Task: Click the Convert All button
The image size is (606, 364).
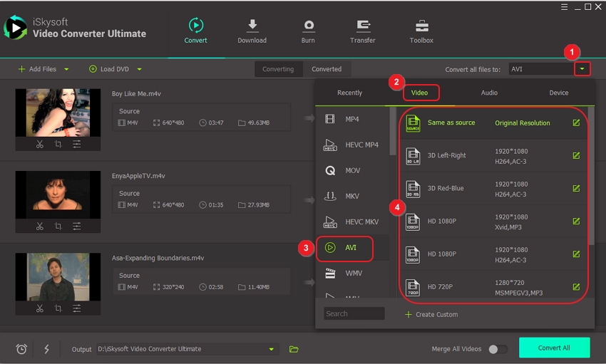Action: click(554, 348)
